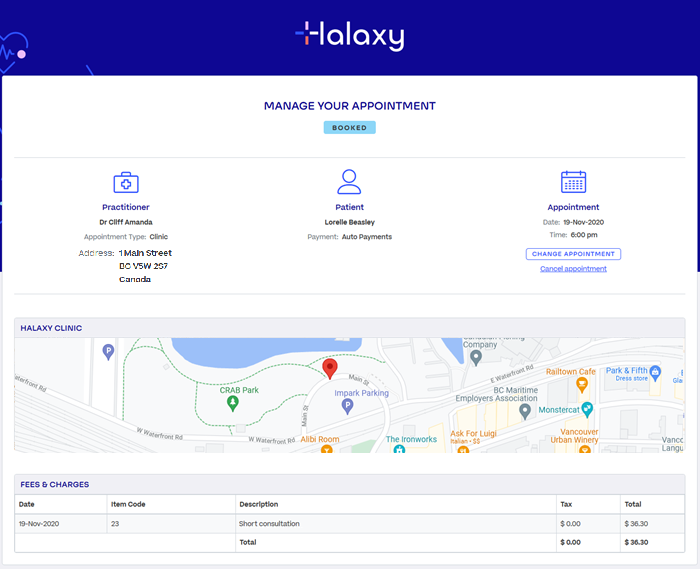The height and width of the screenshot is (569, 700).
Task: Click the Item Code column header
Action: click(127, 504)
